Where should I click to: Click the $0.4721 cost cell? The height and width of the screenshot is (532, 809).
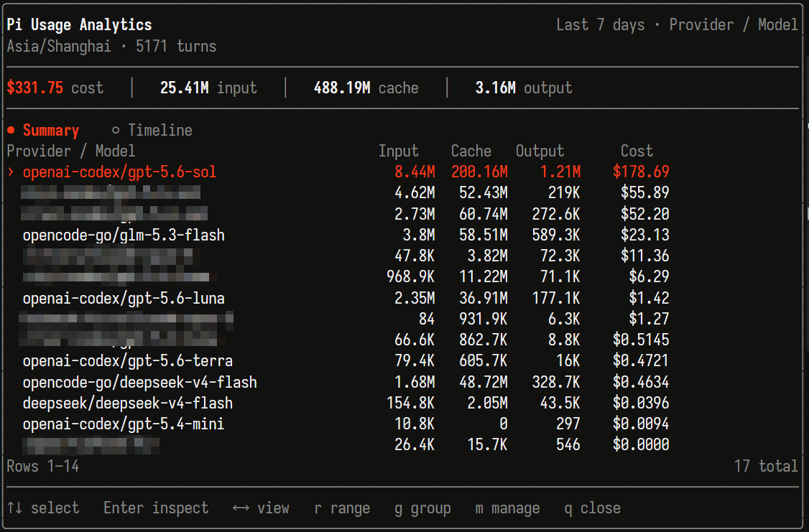[x=641, y=361]
